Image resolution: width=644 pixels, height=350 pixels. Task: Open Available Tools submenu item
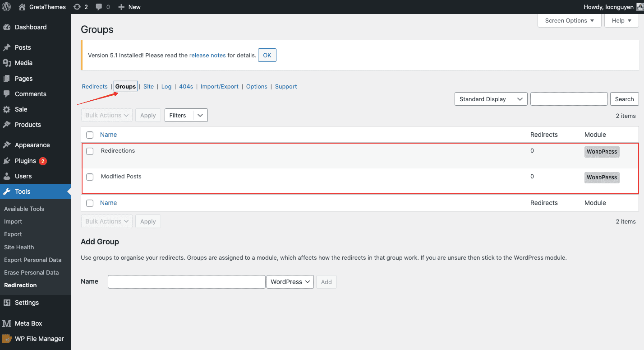click(x=24, y=209)
